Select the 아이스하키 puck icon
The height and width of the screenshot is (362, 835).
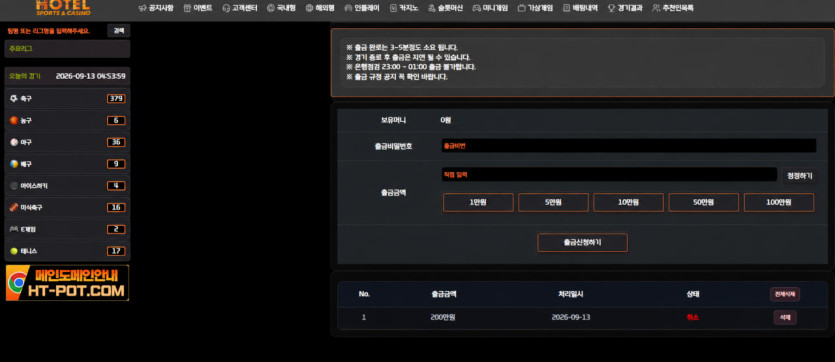(14, 186)
